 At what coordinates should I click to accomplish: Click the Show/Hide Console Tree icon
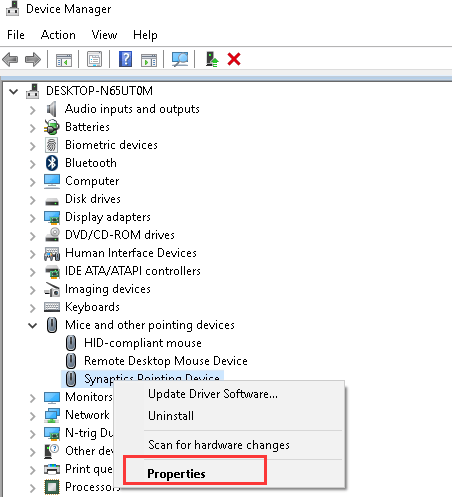click(x=64, y=60)
